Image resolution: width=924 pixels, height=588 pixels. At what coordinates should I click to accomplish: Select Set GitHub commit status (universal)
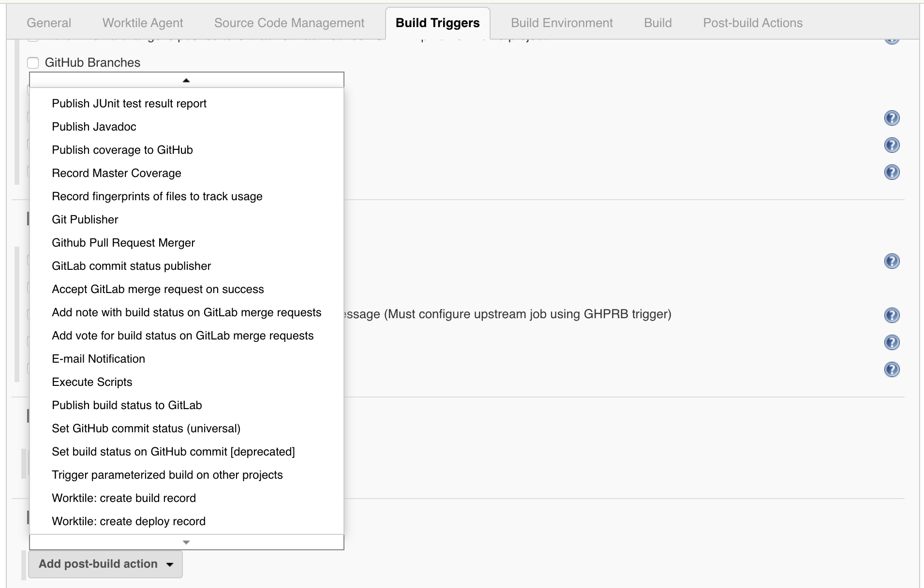click(x=146, y=428)
